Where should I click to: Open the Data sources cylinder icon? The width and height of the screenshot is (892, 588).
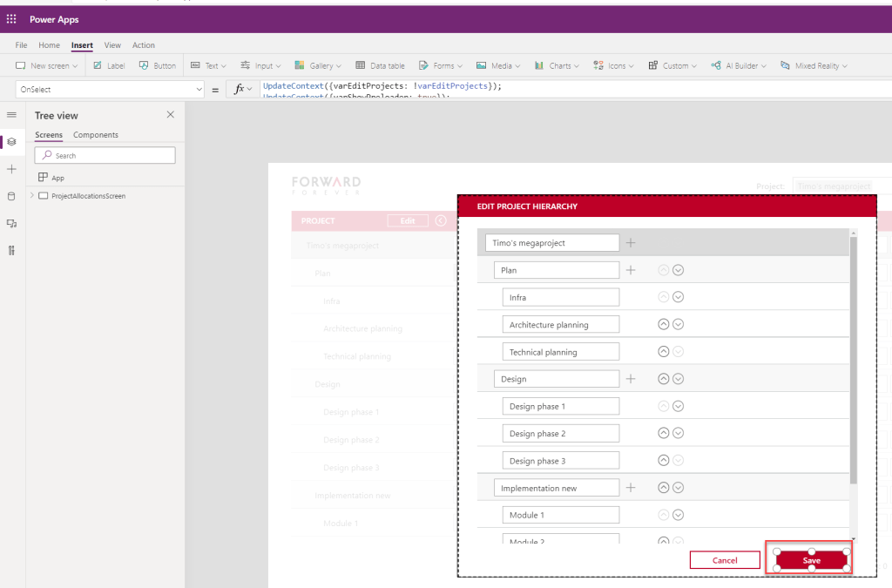(11, 196)
